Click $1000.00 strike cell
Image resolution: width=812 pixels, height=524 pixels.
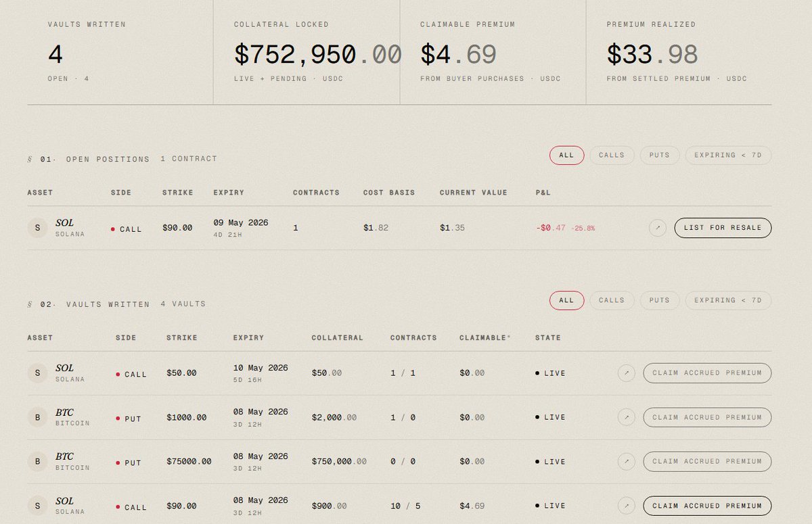click(187, 418)
